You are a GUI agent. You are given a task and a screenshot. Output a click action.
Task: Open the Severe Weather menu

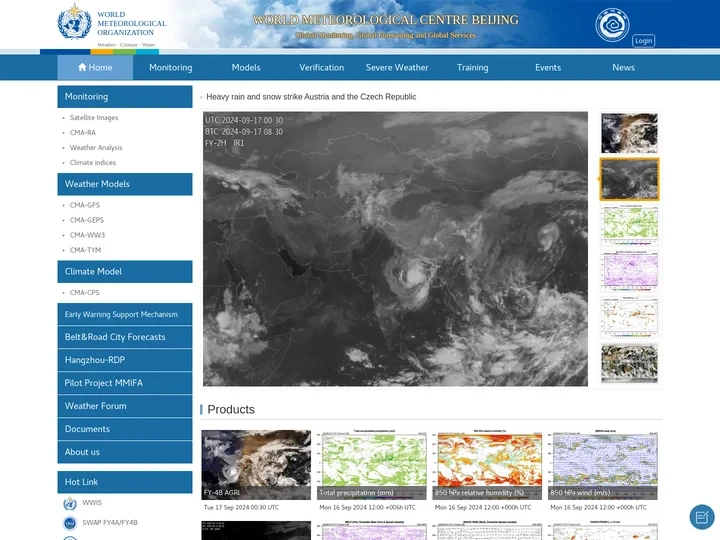397,68
